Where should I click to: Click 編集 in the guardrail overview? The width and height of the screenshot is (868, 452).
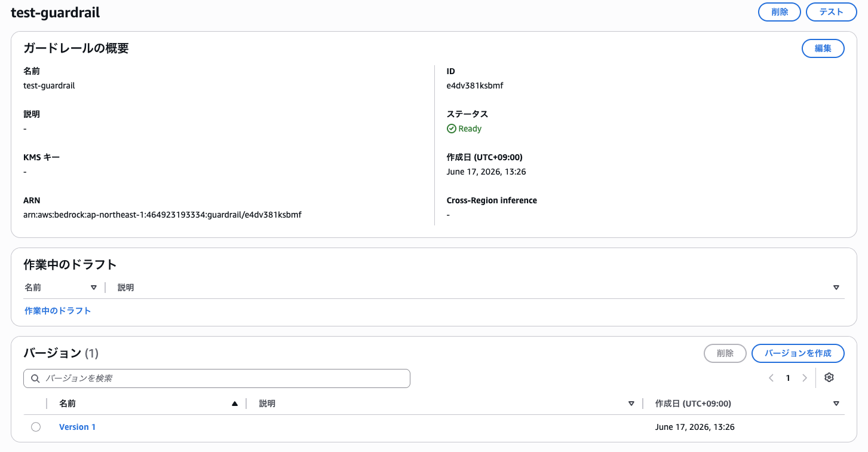click(x=823, y=48)
